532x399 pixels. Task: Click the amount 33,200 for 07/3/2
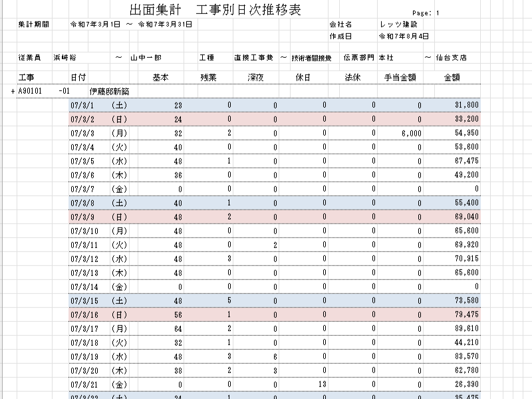point(467,119)
